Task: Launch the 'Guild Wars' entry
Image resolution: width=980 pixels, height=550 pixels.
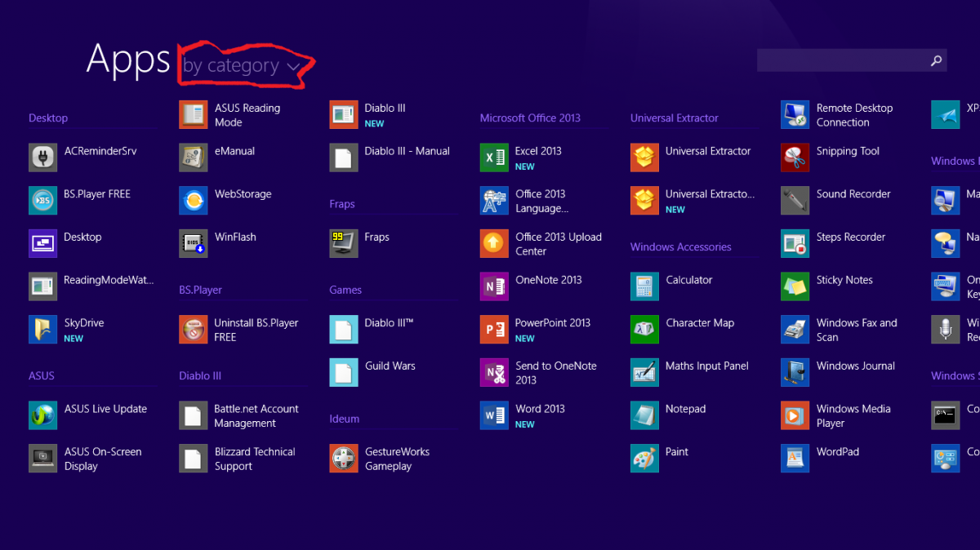Action: 373,372
